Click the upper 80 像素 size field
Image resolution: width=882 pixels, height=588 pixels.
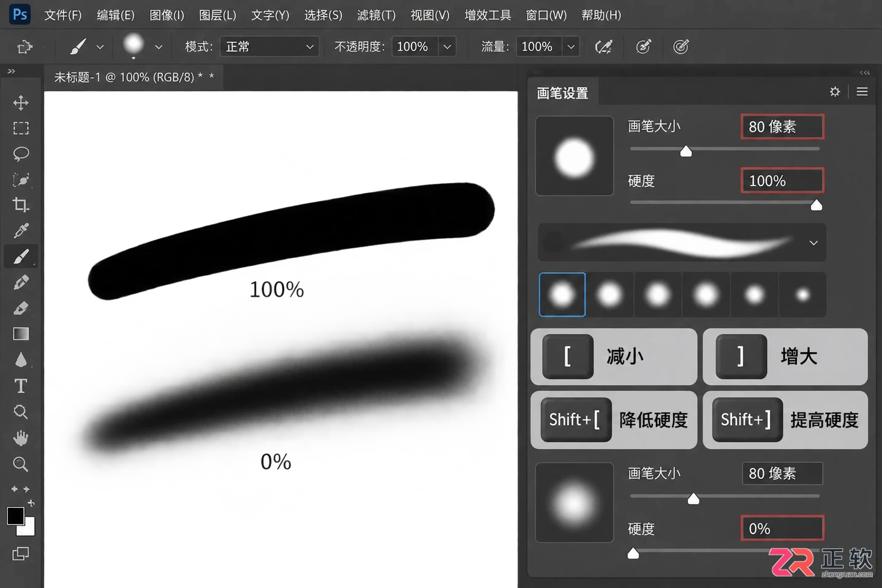782,127
